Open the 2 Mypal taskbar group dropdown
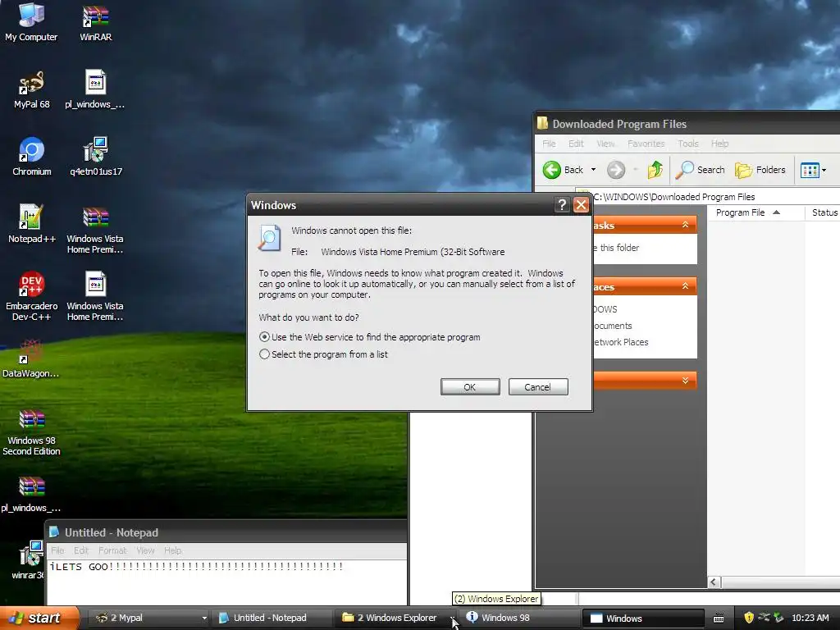 [x=204, y=619]
